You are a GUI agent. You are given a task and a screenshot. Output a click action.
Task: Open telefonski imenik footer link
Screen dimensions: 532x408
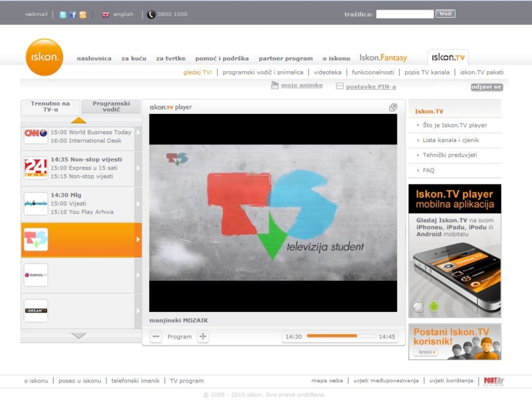(135, 381)
